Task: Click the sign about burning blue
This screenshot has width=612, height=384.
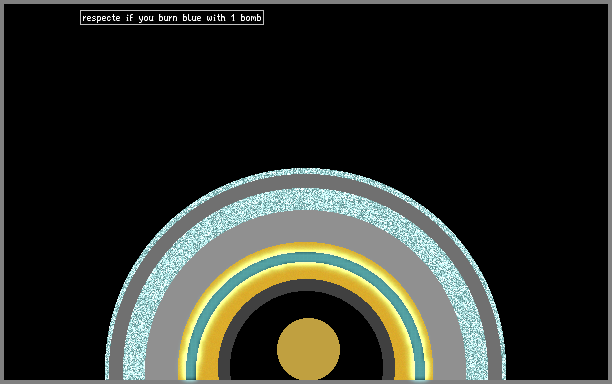Action: 172,18
